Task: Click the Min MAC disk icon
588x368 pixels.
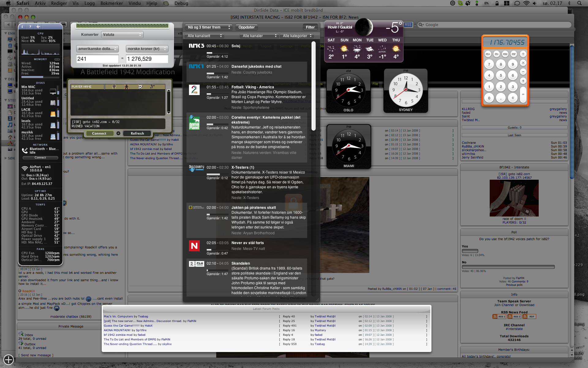Action: point(53,91)
